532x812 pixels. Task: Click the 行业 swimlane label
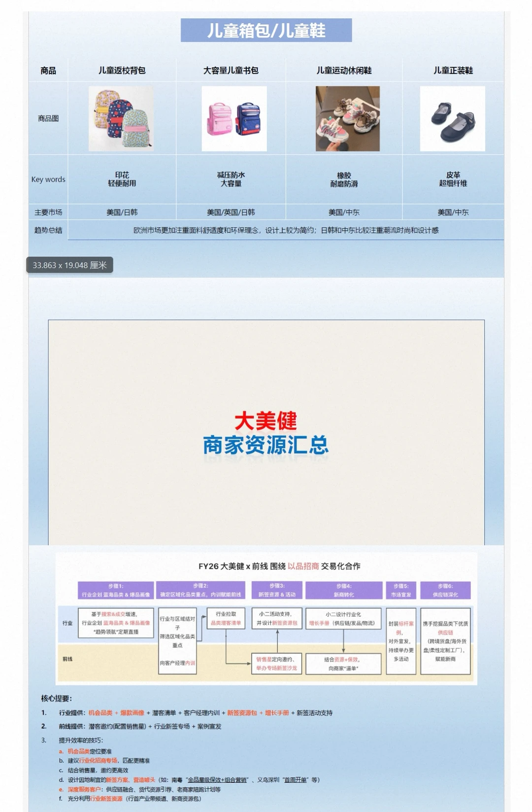pyautogui.click(x=67, y=623)
